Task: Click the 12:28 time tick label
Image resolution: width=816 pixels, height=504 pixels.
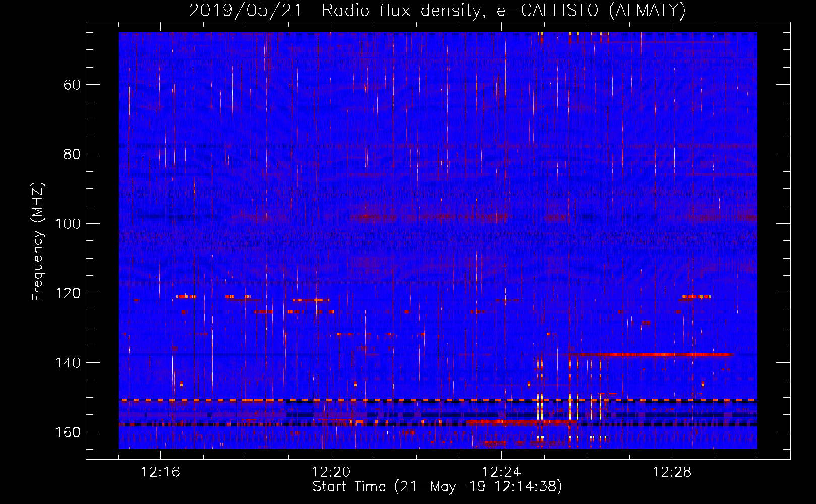Action: coord(672,472)
